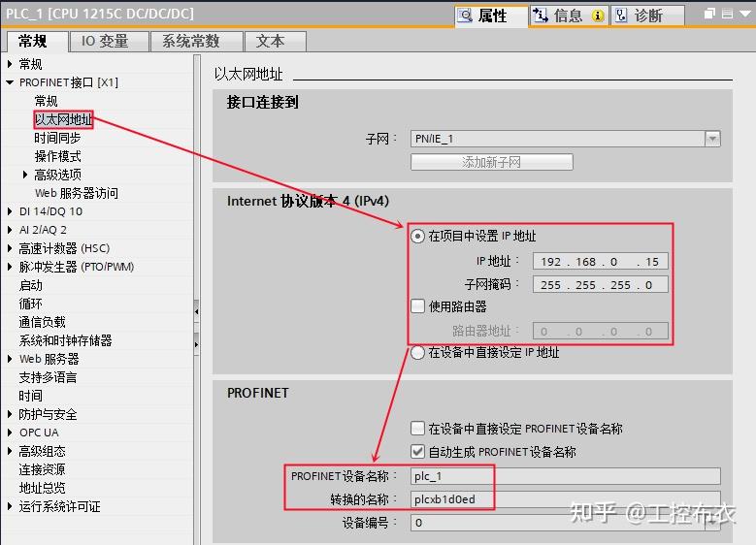Expand the OPC UA node
This screenshot has width=756, height=545.
10,433
